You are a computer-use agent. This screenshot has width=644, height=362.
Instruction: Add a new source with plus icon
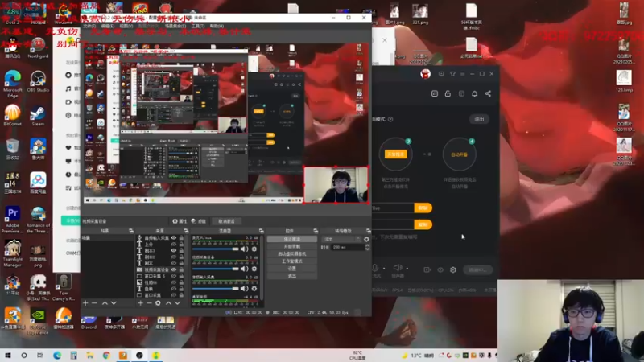coord(140,303)
